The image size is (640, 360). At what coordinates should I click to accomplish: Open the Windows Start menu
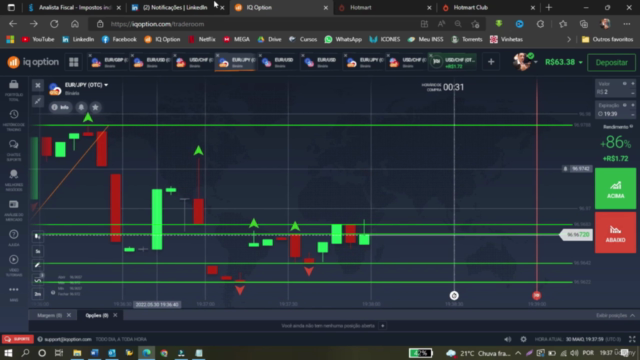click(8, 353)
